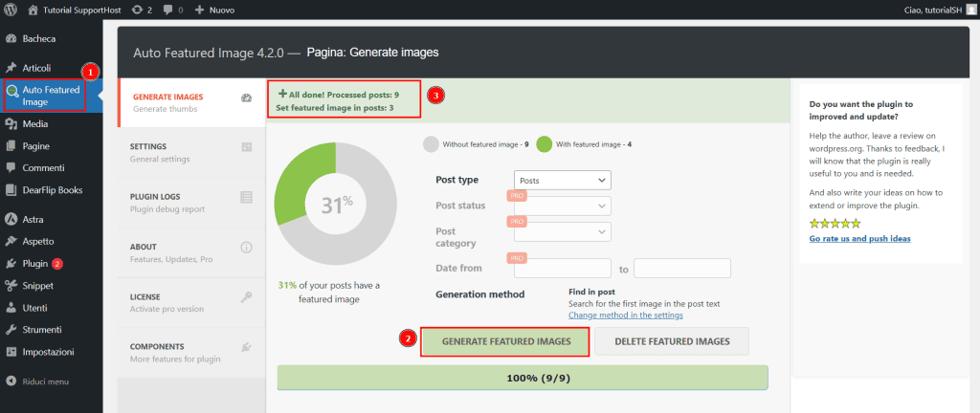The width and height of the screenshot is (980, 413).
Task: Click the Articoli pin icon
Action: (11, 68)
